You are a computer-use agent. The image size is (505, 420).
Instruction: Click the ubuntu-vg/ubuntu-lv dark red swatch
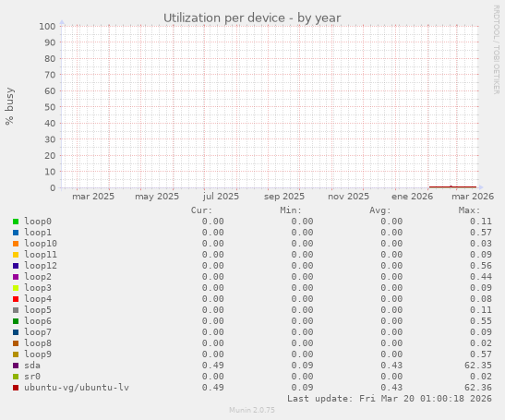click(x=16, y=388)
